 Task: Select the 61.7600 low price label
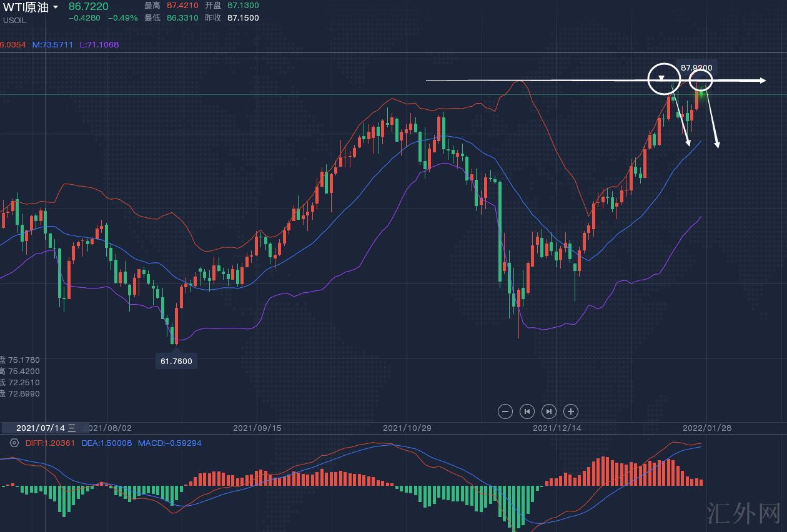click(176, 361)
